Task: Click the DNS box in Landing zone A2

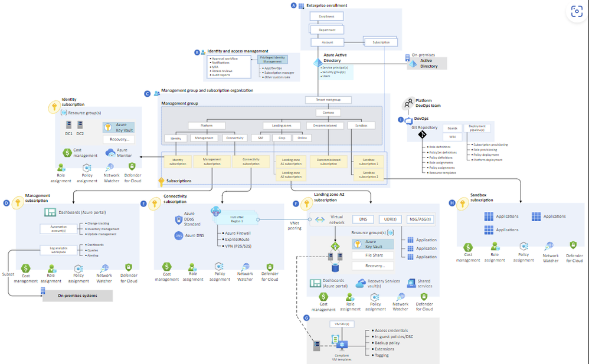Action: click(363, 219)
